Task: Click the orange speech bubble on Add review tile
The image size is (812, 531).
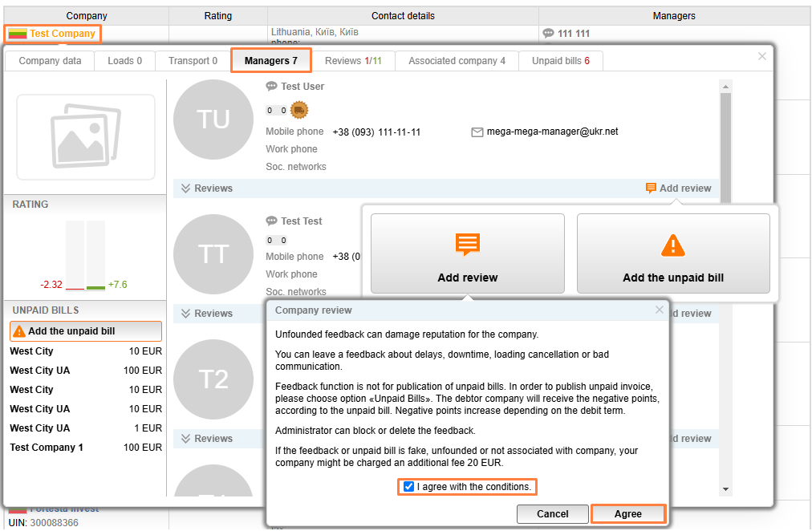Action: 468,245
